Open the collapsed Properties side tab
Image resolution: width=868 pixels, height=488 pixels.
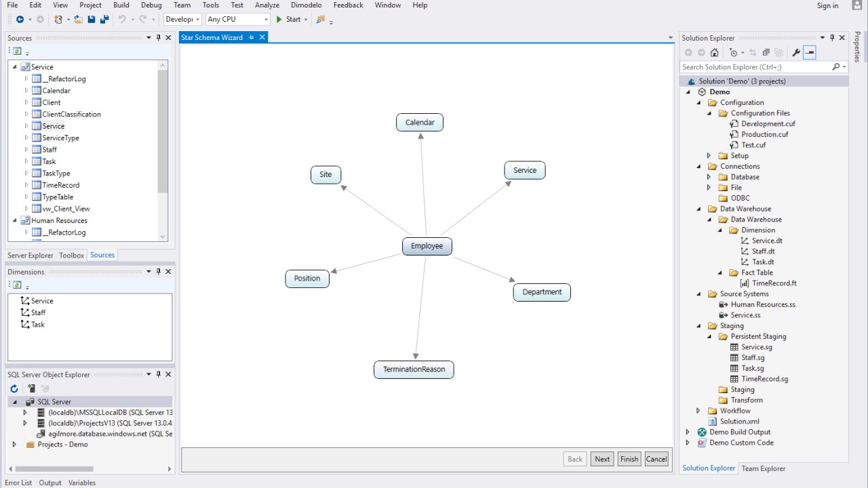click(x=857, y=47)
